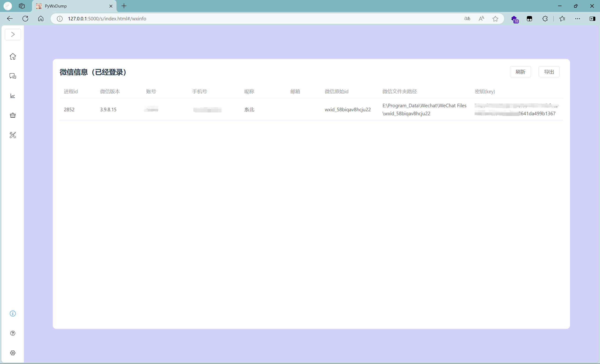Click the 密钥(key) column header

pyautogui.click(x=485, y=92)
